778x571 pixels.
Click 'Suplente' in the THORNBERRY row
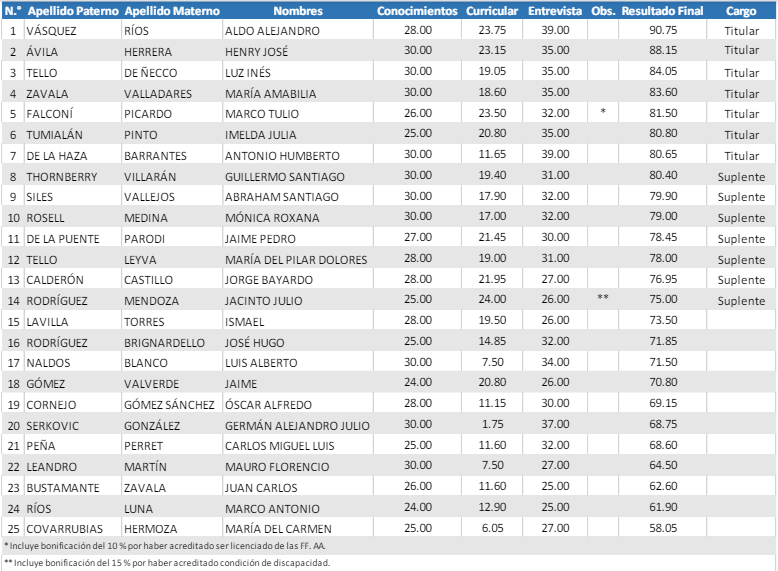pyautogui.click(x=741, y=177)
